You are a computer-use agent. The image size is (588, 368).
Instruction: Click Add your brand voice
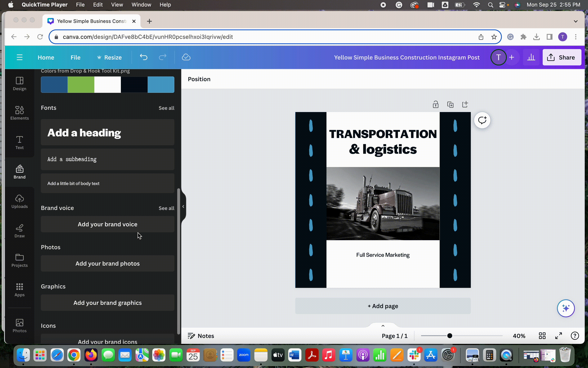[x=107, y=224]
